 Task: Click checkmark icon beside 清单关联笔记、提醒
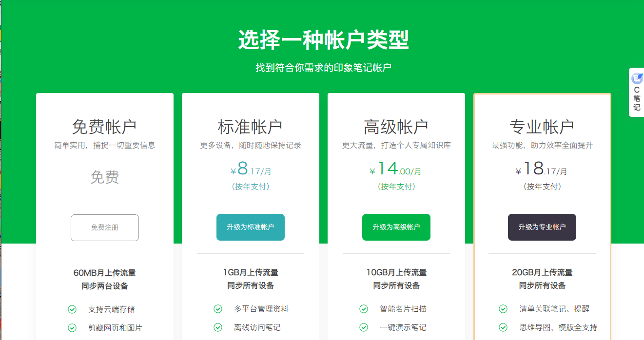503,309
